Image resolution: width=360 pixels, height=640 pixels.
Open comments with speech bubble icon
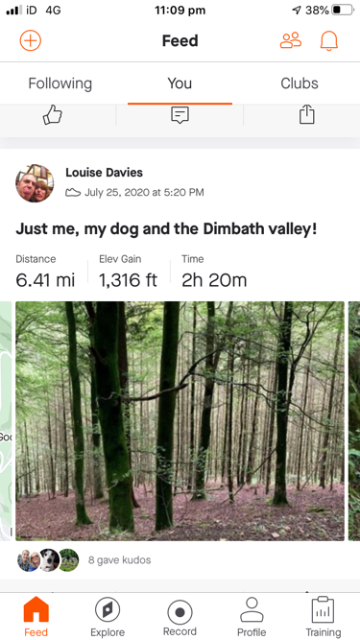180,115
